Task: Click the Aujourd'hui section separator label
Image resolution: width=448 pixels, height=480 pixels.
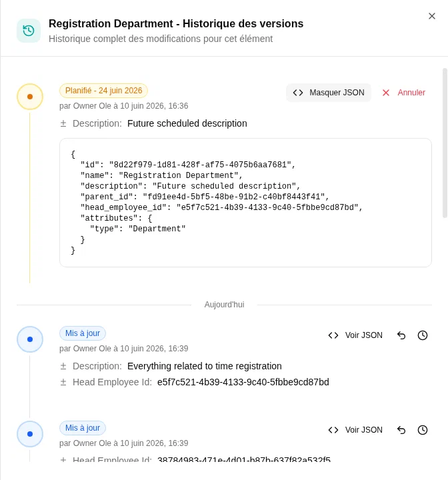Action: tap(224, 305)
